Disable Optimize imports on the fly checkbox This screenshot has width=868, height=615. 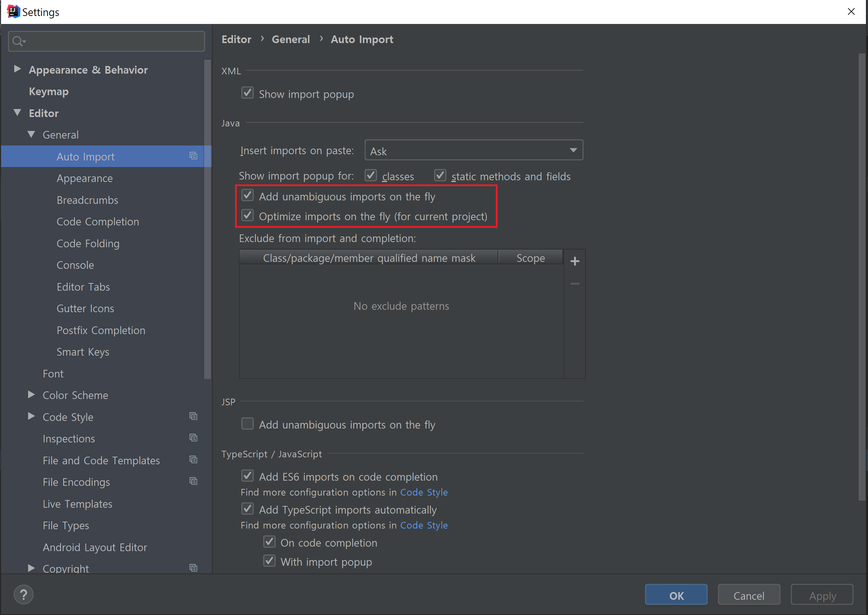pyautogui.click(x=248, y=216)
